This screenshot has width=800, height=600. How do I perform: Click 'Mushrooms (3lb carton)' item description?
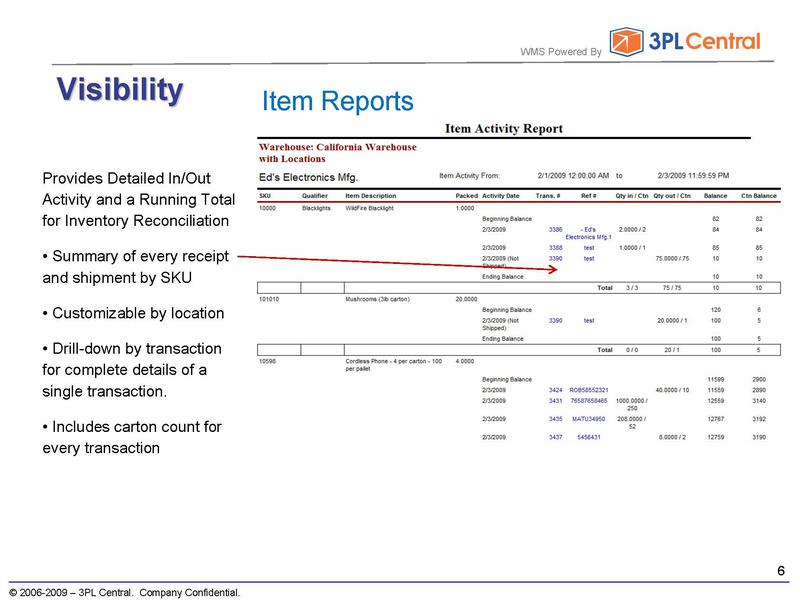coord(378,299)
